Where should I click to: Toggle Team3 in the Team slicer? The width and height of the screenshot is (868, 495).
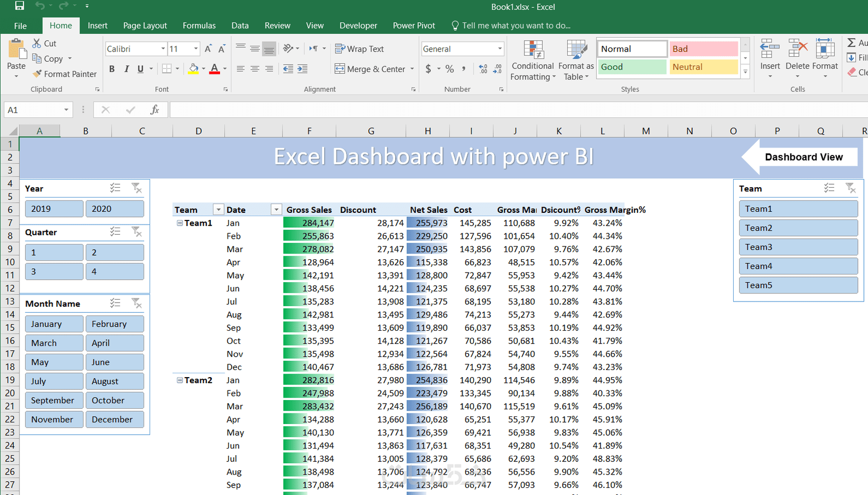tap(799, 247)
